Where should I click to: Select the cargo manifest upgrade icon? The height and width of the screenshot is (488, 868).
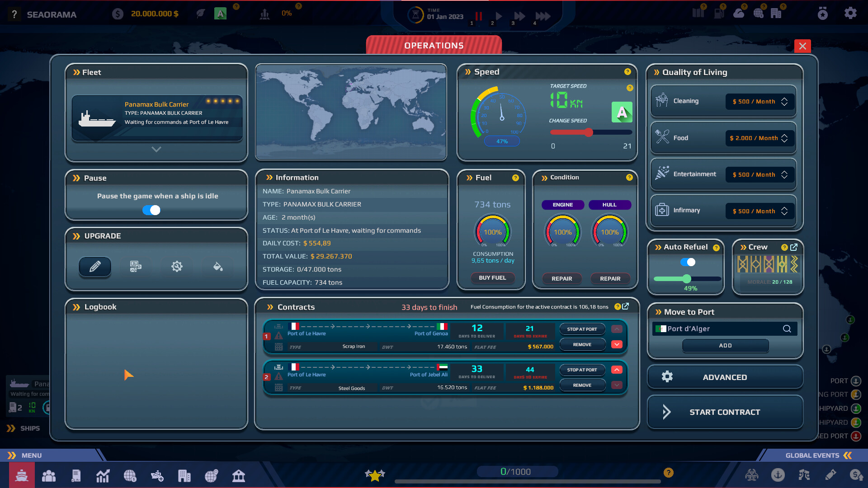pos(136,266)
